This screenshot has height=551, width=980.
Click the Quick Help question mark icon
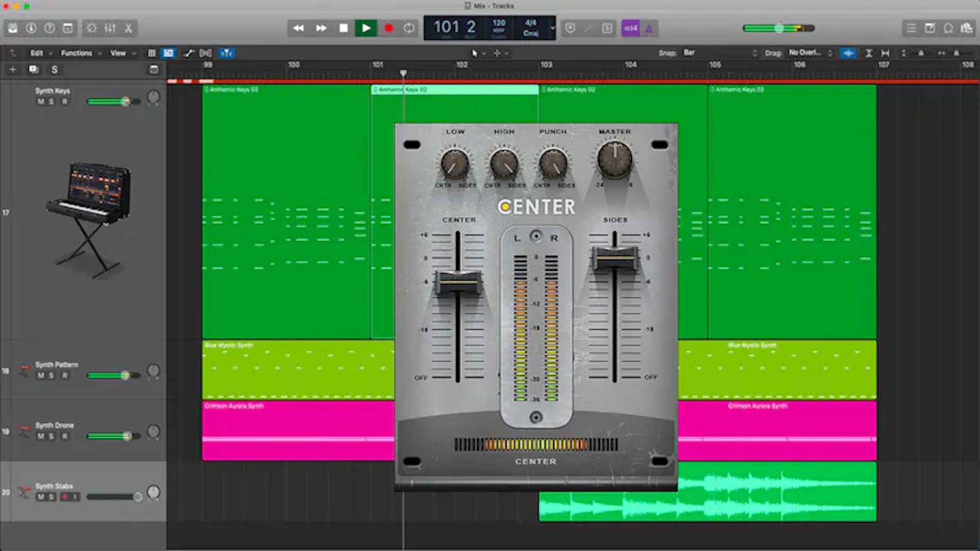tap(49, 28)
